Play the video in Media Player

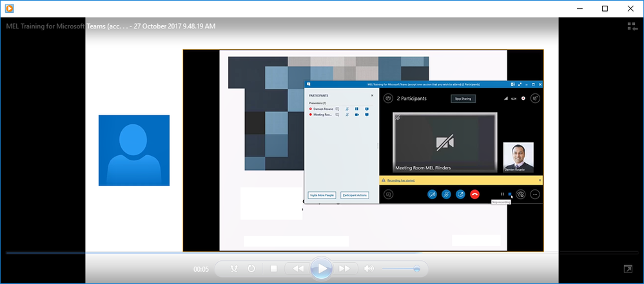[322, 269]
